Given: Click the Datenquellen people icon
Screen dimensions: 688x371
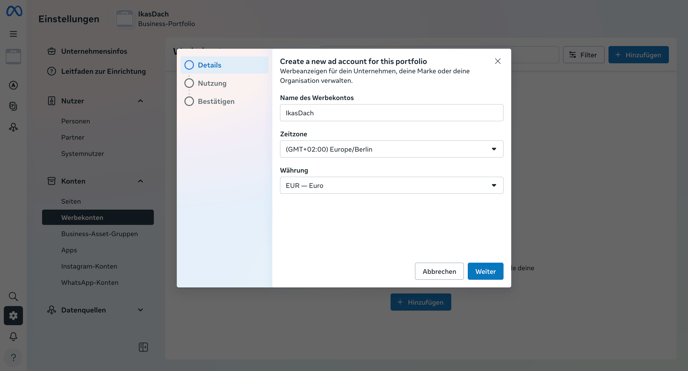Looking at the screenshot, I should (x=51, y=310).
